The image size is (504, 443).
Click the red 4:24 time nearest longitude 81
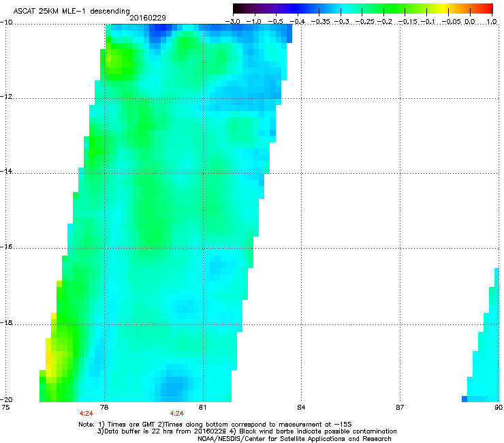coord(177,414)
